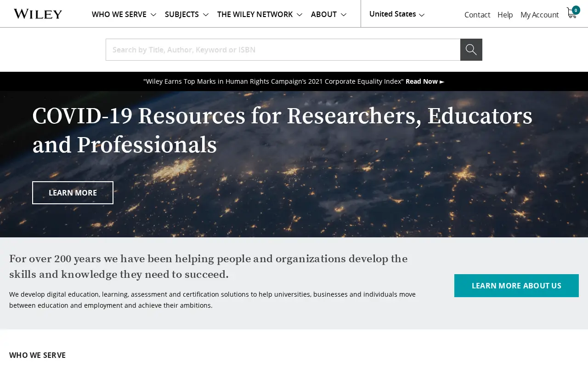Open the United States country selector
Image resolution: width=588 pixels, height=368 pixels.
tap(397, 14)
